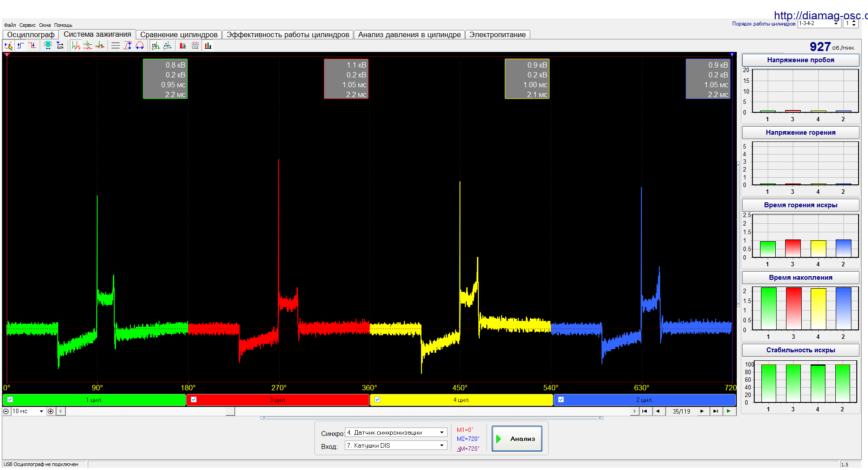Open the Файл menu

coord(10,26)
